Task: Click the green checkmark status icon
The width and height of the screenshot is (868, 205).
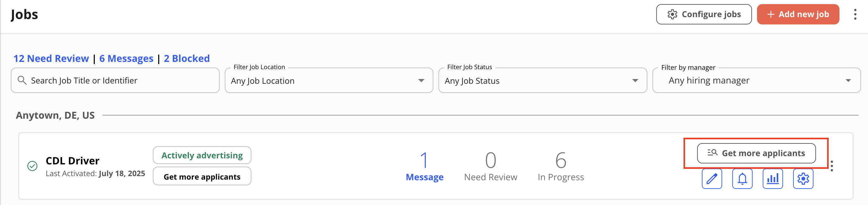Action: coord(32,166)
